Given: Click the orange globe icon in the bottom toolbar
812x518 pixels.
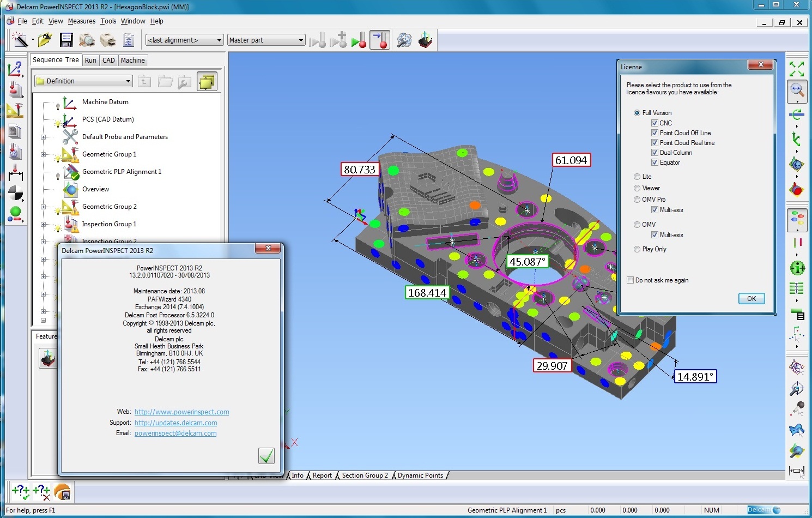Looking at the screenshot, I should point(63,492).
